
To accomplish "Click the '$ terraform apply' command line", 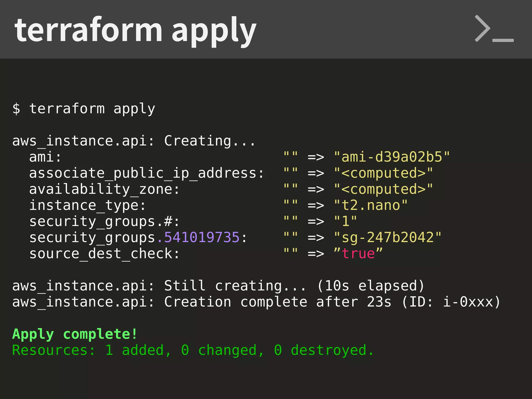I will pos(84,109).
